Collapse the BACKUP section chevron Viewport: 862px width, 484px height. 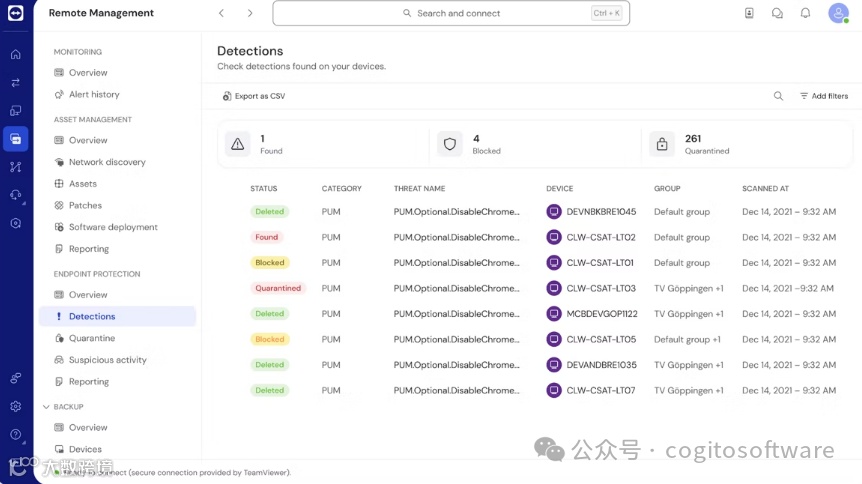[46, 406]
